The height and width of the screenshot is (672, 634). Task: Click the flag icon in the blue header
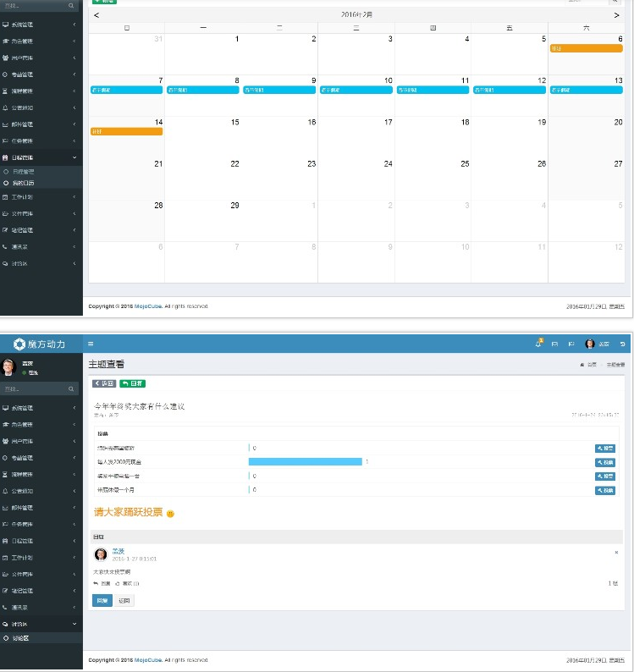(x=571, y=344)
